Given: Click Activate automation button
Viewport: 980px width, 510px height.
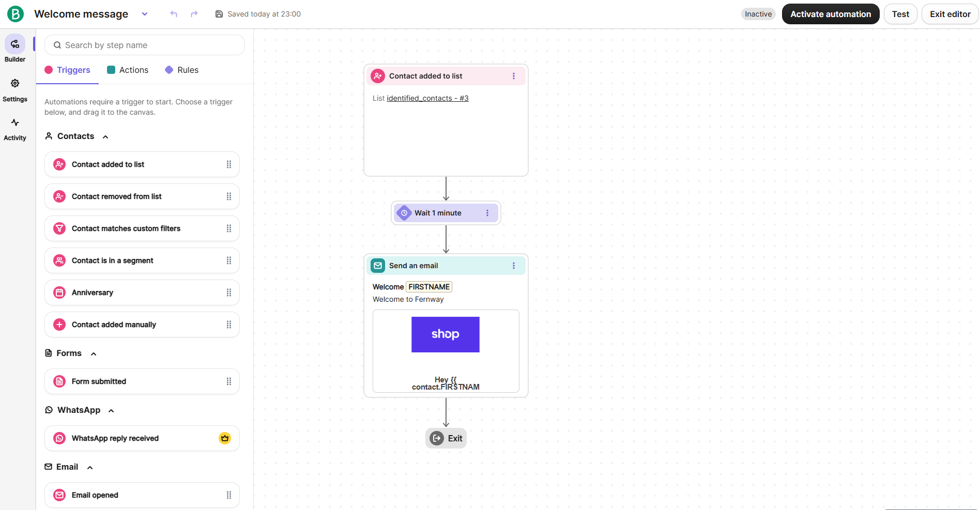Looking at the screenshot, I should (830, 14).
